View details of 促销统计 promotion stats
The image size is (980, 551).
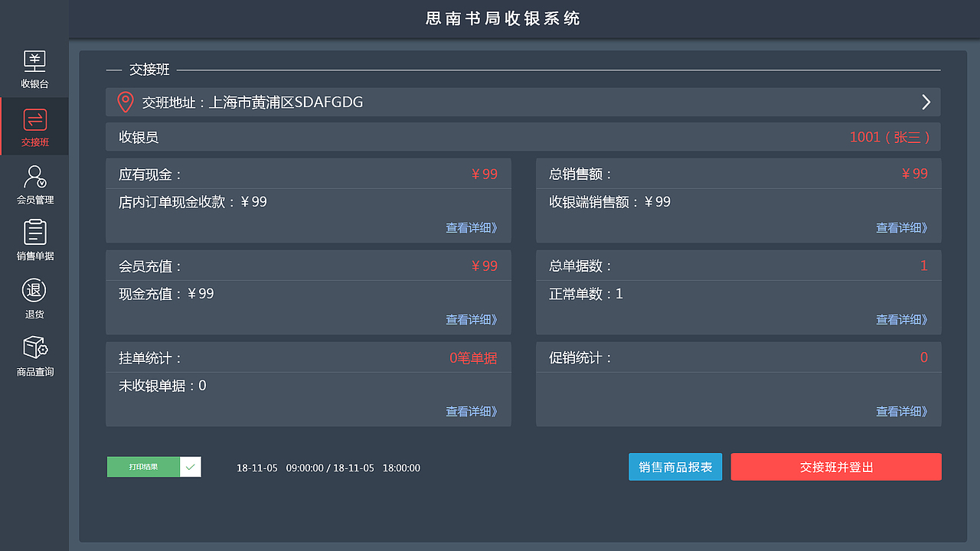pos(902,411)
